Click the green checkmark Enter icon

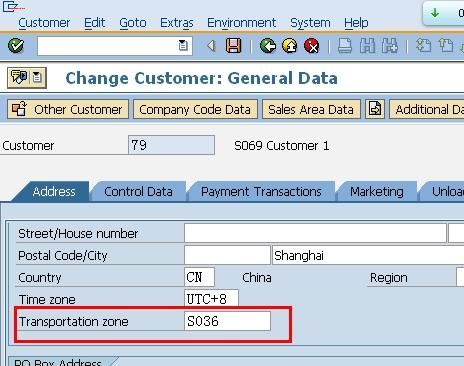point(16,46)
